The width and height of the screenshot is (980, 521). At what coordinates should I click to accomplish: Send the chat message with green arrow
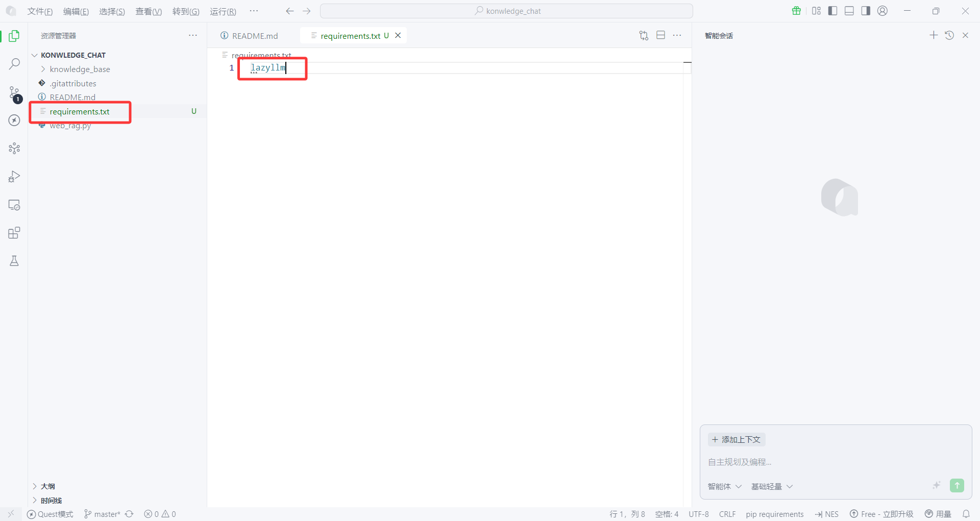pyautogui.click(x=957, y=485)
